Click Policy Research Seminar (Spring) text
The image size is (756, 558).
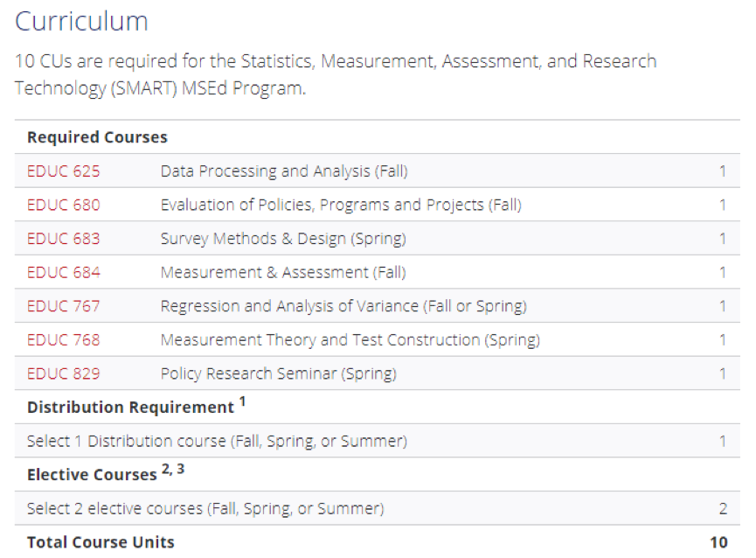[278, 373]
